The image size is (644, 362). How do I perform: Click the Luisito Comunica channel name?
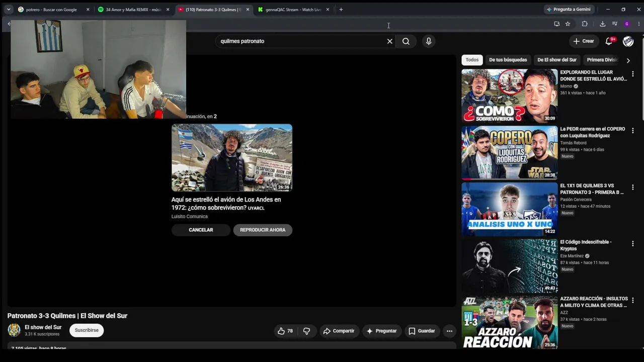coord(190,217)
